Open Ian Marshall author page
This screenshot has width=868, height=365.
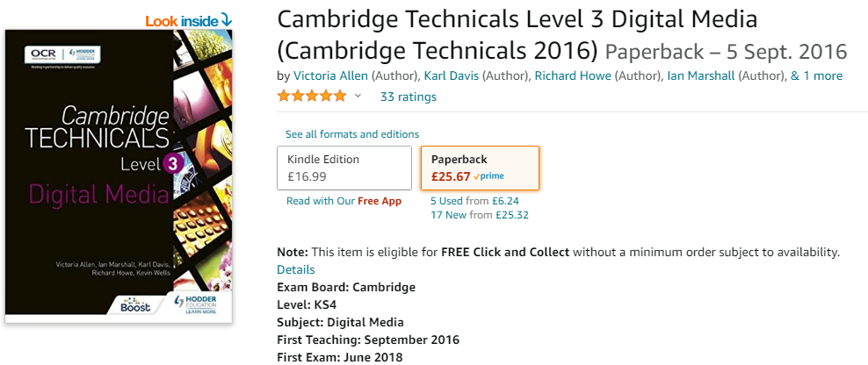[701, 75]
